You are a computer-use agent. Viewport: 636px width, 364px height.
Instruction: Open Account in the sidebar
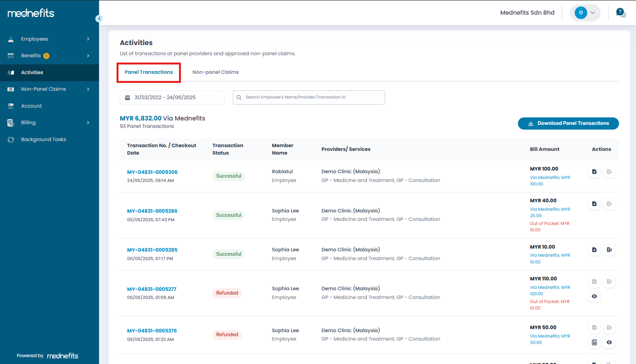coord(49,106)
